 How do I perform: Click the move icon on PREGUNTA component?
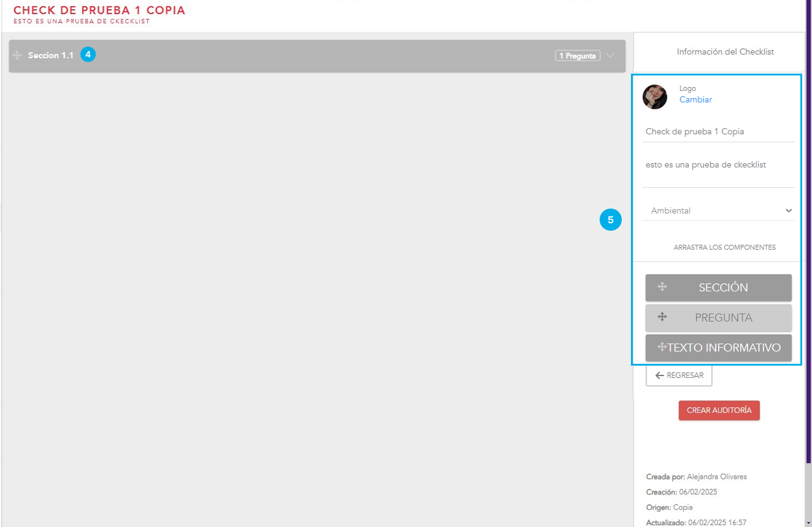point(662,317)
